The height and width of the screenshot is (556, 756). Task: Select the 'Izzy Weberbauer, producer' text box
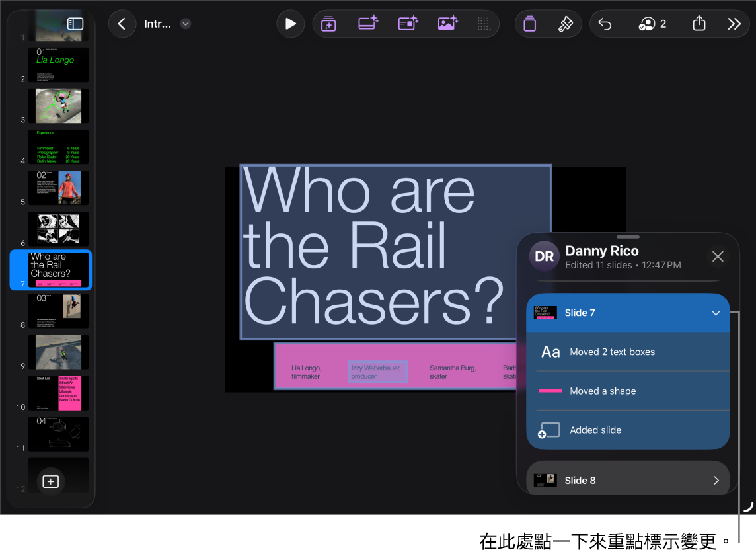377,372
